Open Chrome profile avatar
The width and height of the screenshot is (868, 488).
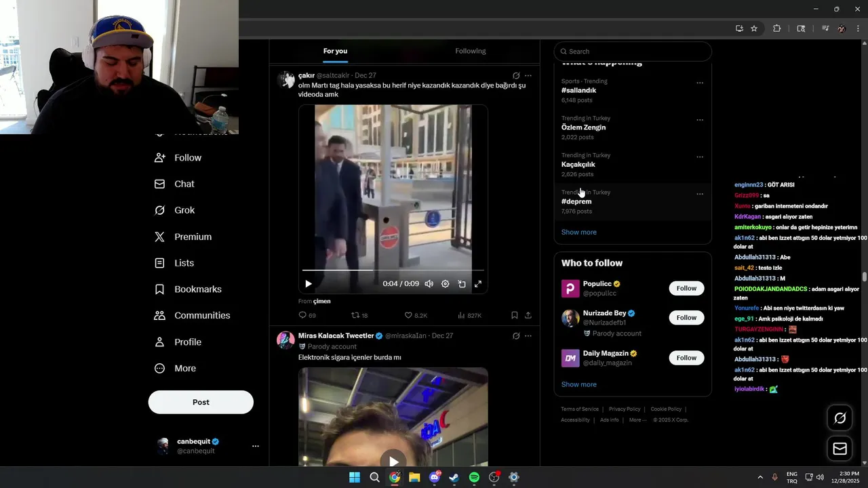[x=842, y=28]
